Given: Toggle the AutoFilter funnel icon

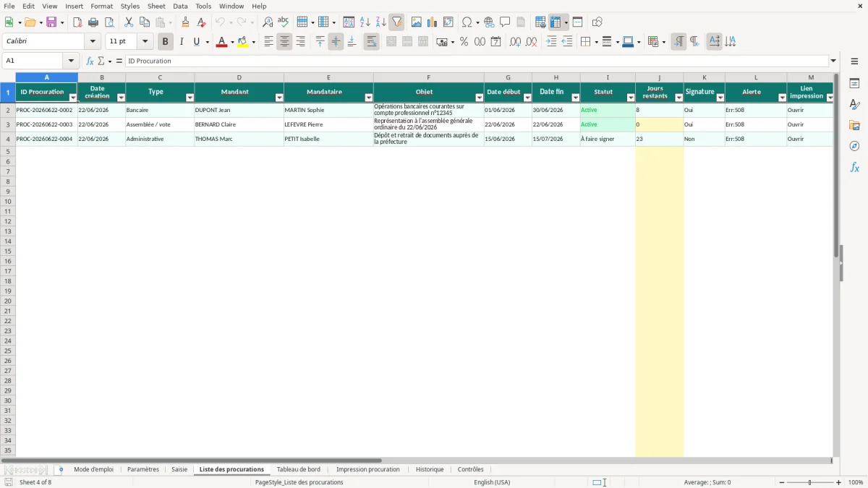Looking at the screenshot, I should 396,22.
